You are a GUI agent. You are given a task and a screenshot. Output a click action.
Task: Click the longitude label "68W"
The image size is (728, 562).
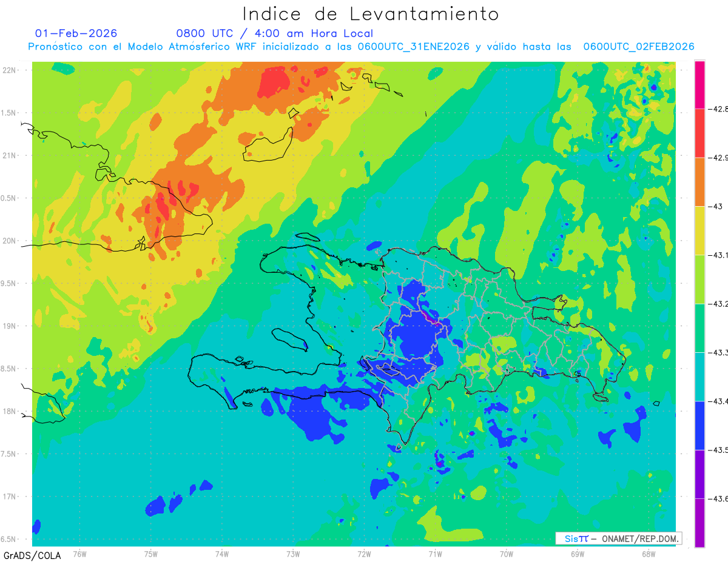[649, 553]
